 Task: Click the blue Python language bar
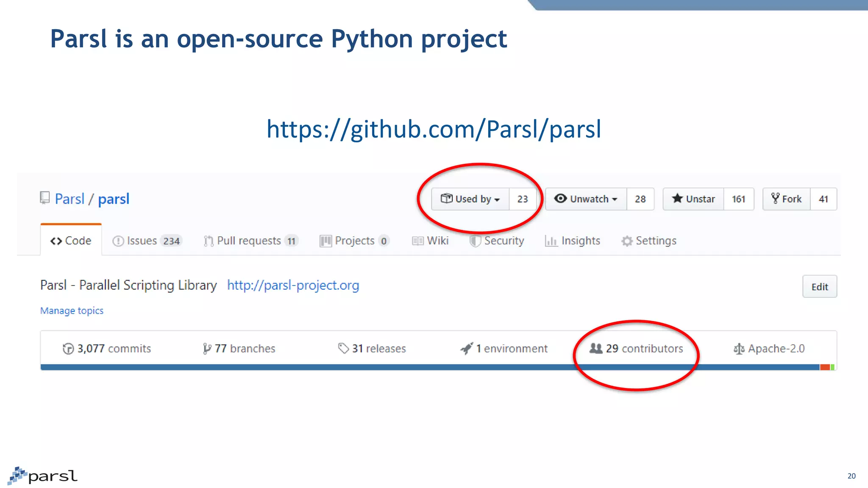coord(430,367)
